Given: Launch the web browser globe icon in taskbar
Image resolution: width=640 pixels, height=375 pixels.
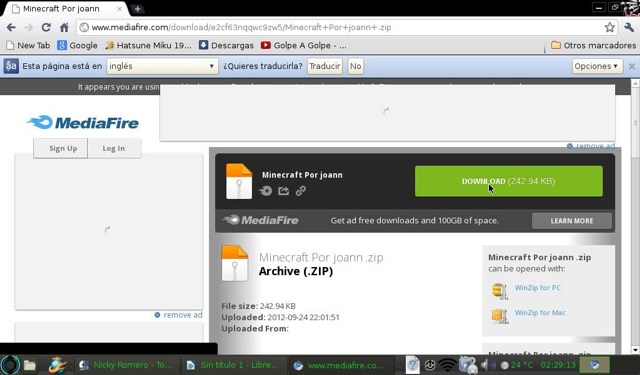Looking at the screenshot, I should tap(58, 365).
